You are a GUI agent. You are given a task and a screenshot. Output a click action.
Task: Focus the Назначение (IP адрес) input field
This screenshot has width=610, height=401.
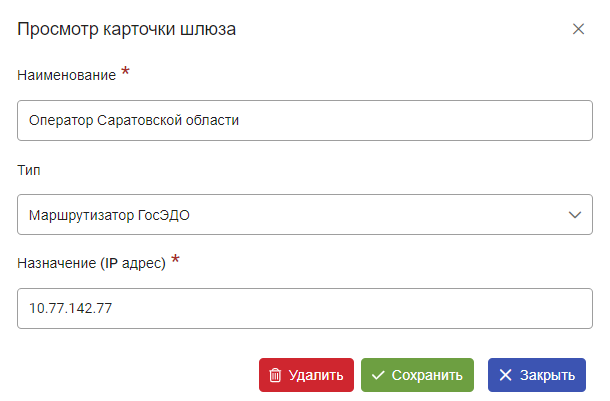305,308
